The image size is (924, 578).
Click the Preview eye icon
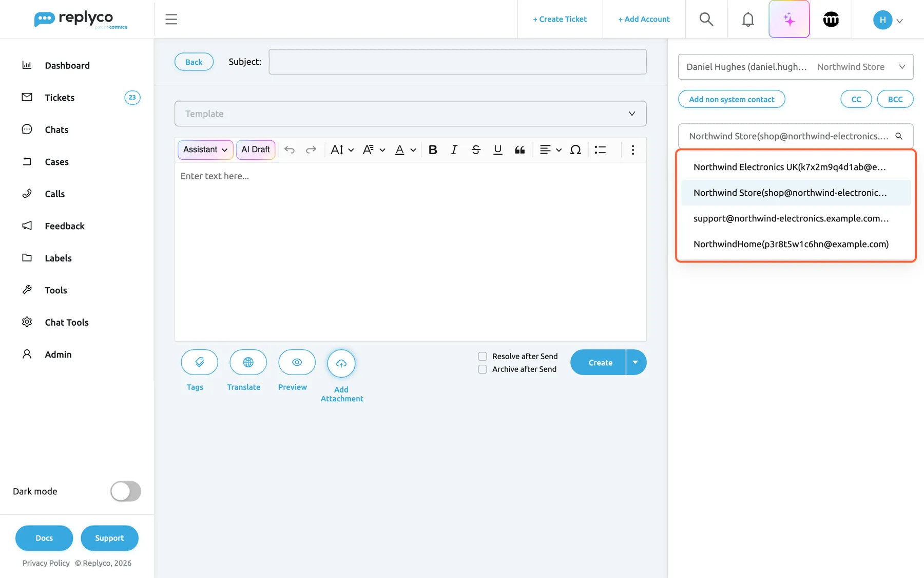[297, 362]
